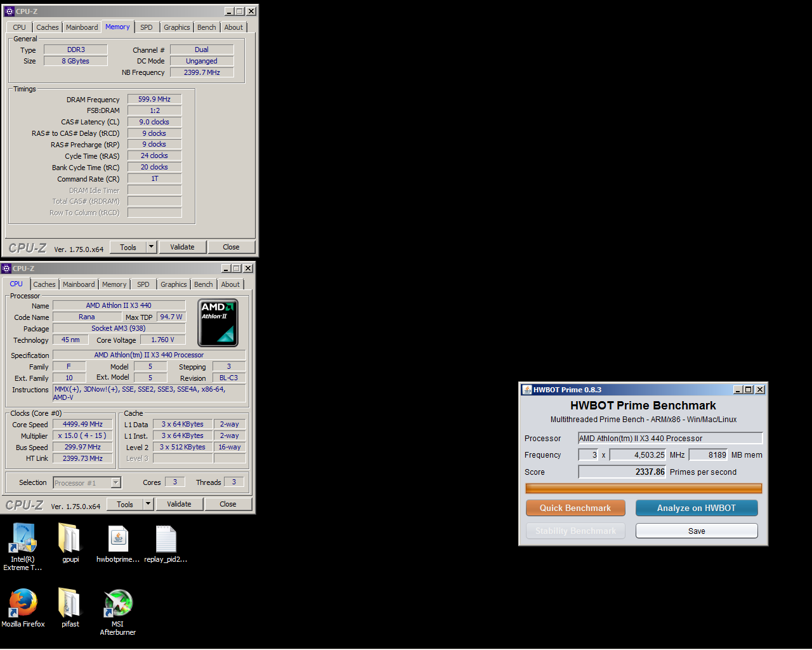
Task: Click Validate in CPU window
Action: pyautogui.click(x=179, y=504)
